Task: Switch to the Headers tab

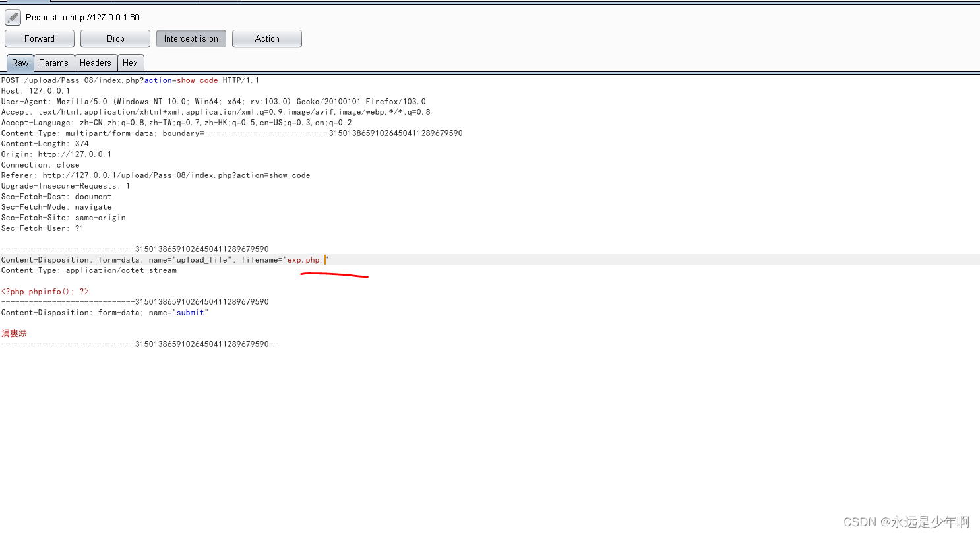Action: coord(96,63)
